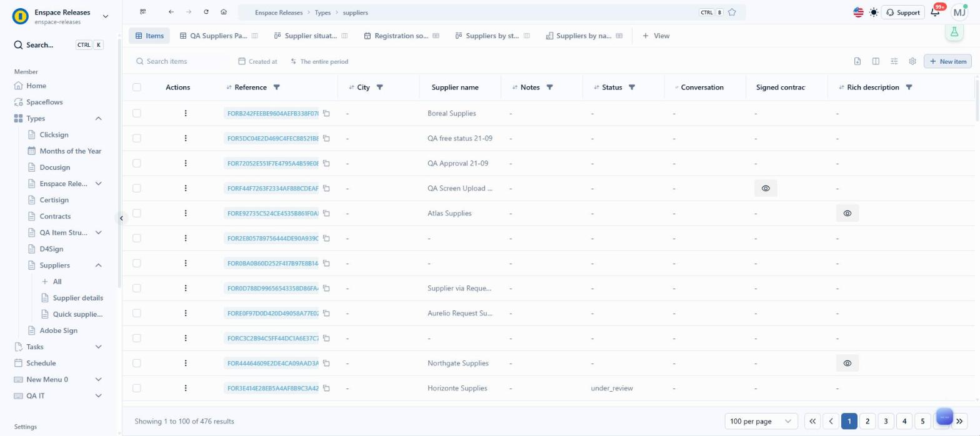980x436 pixels.
Task: Go to page 2 of results
Action: tap(867, 421)
